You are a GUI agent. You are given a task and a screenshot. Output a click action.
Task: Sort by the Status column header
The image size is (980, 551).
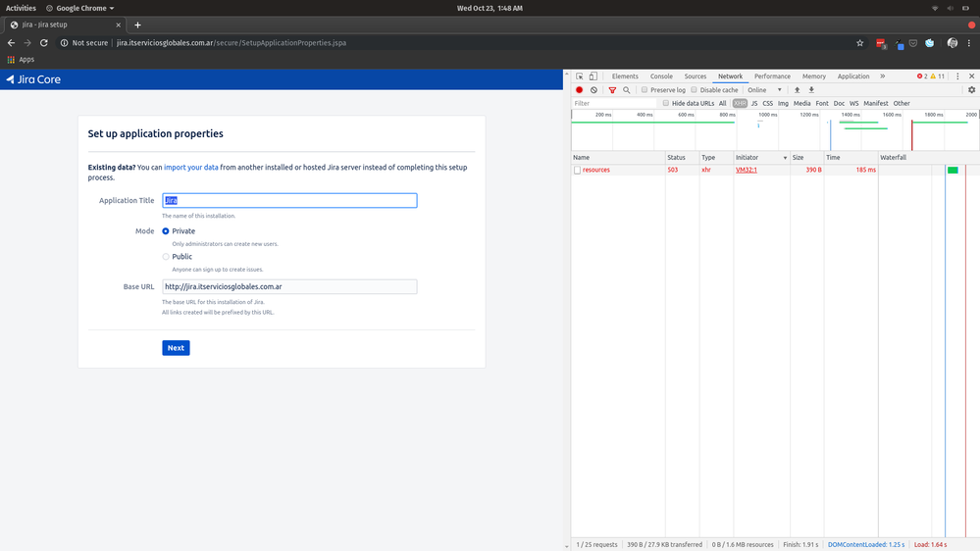pyautogui.click(x=682, y=158)
